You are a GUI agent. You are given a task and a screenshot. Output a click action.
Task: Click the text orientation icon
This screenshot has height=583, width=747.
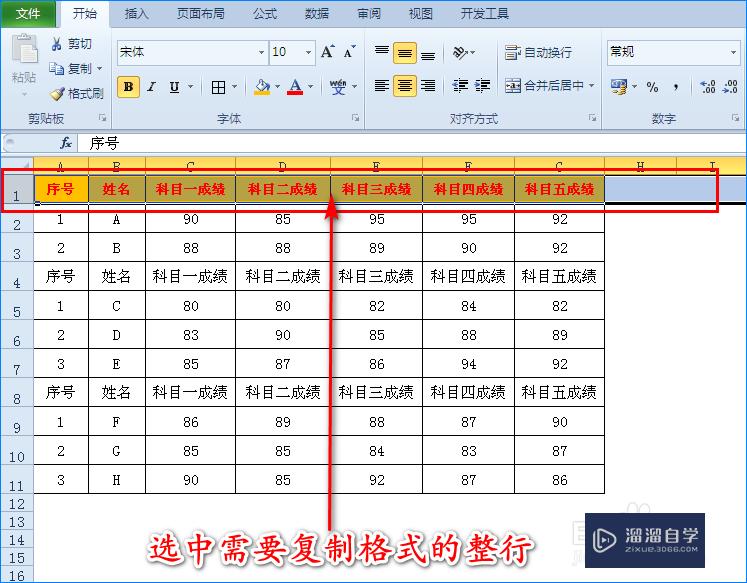point(460,52)
